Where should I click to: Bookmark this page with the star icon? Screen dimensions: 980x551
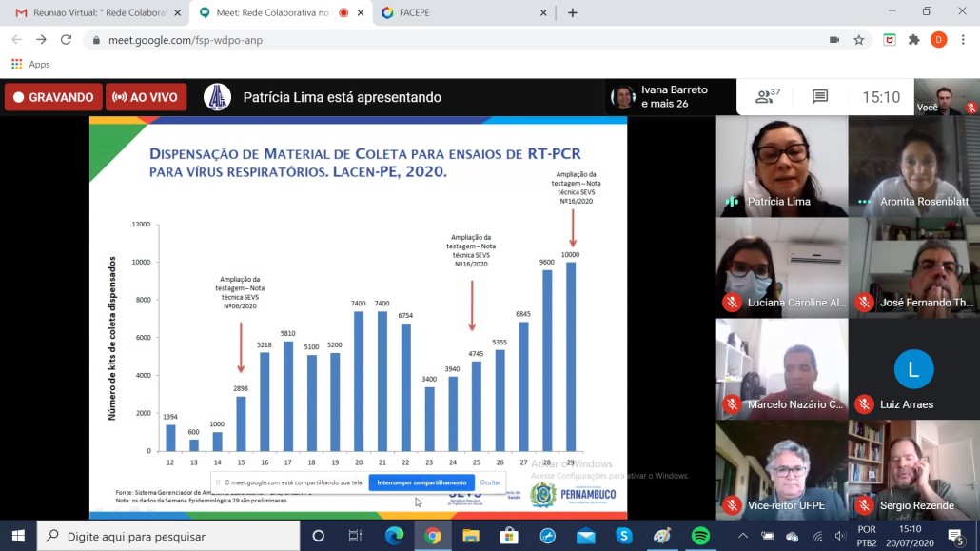859,40
